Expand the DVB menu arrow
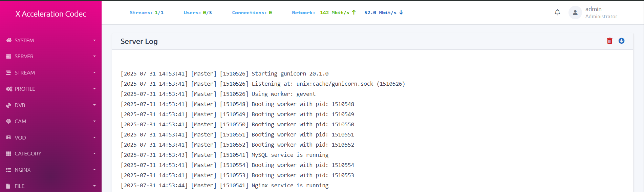The width and height of the screenshot is (644, 192). [x=94, y=105]
